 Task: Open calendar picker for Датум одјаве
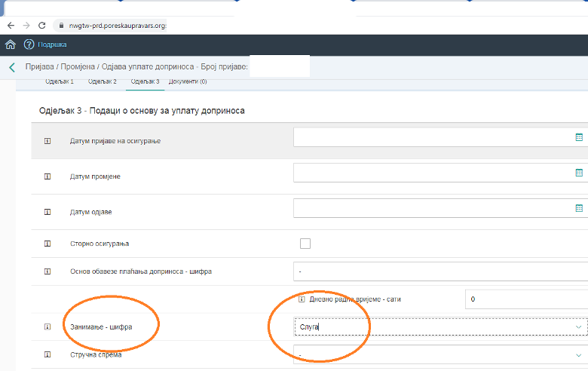click(x=579, y=208)
